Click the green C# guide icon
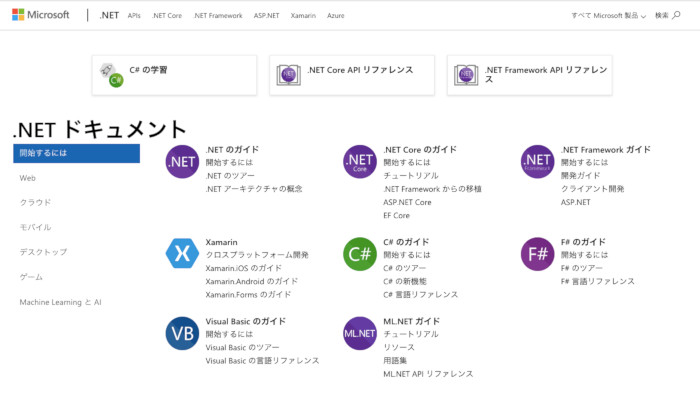The image size is (700, 400). click(x=360, y=254)
